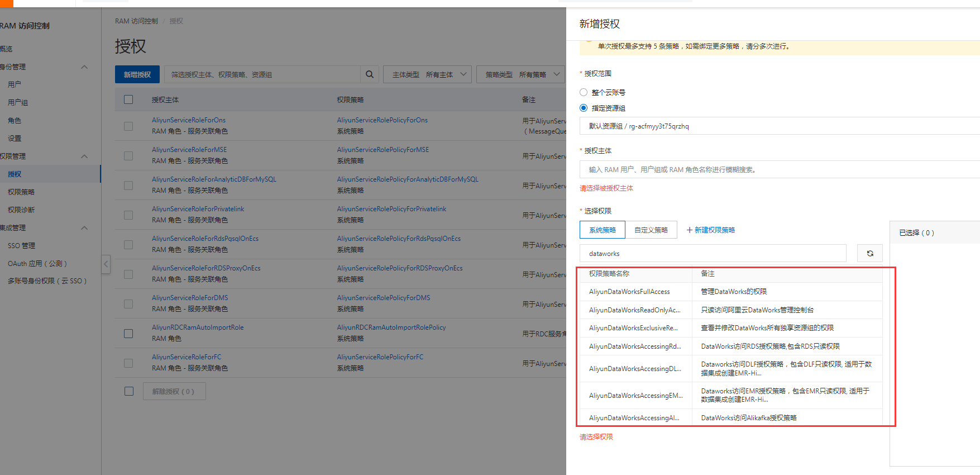Select the 整个云账号 radio option
The height and width of the screenshot is (475, 980).
[584, 92]
